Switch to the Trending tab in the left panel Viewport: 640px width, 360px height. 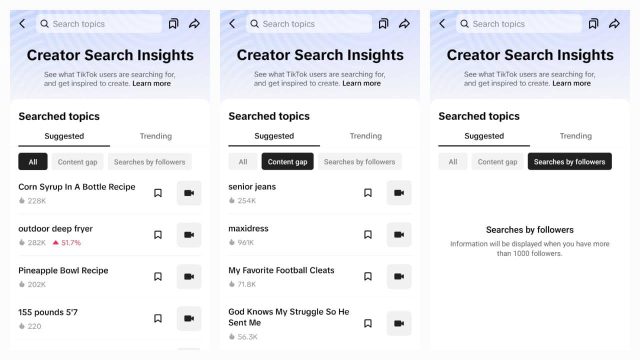(x=156, y=136)
